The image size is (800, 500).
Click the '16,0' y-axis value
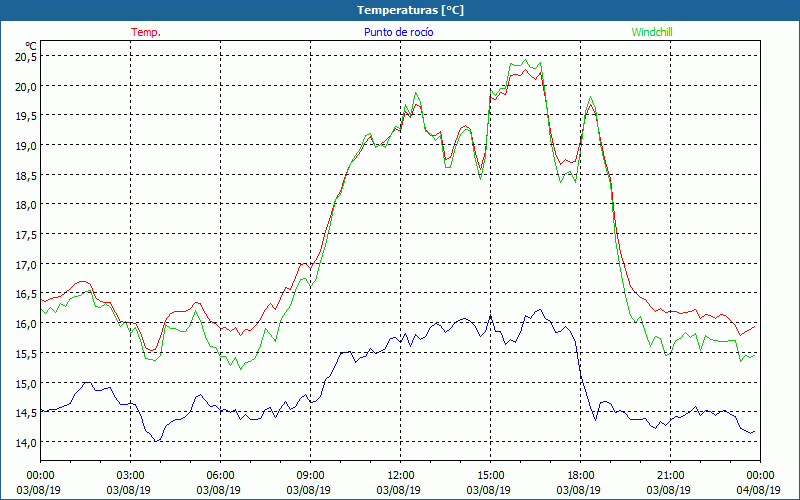click(x=26, y=323)
